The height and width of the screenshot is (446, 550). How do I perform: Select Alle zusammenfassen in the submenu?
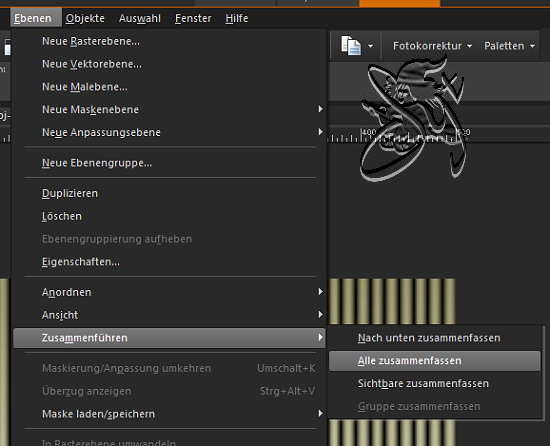(x=435, y=361)
